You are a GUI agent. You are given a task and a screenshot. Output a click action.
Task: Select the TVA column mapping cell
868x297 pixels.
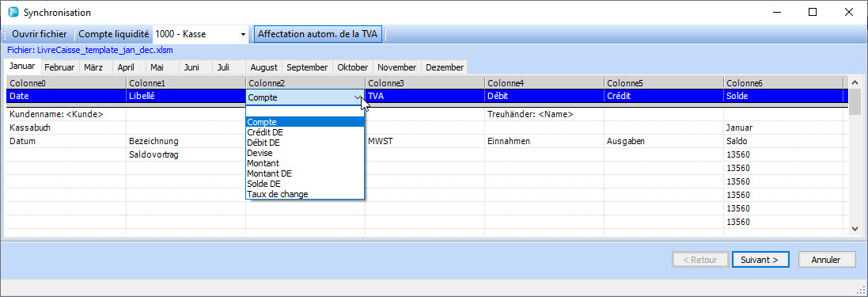tap(425, 97)
